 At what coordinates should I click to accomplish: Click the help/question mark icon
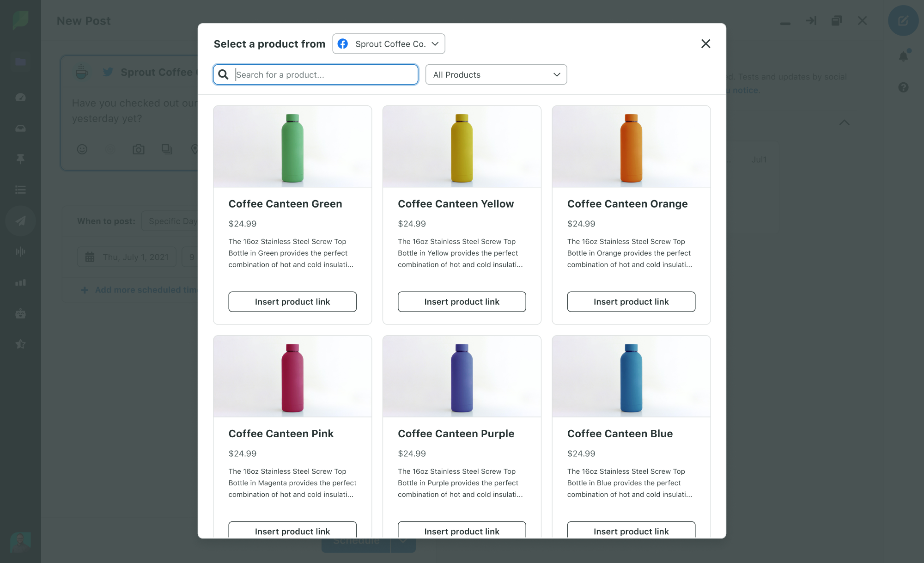pyautogui.click(x=904, y=87)
